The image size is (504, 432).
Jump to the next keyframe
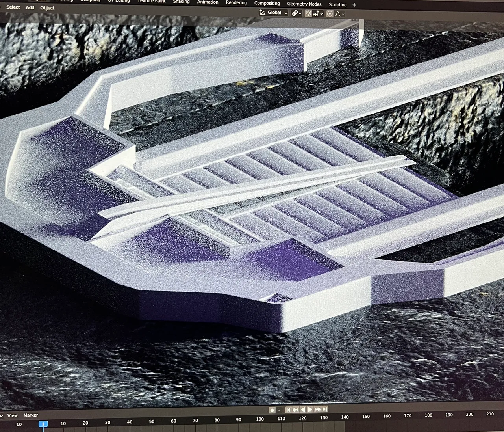(317, 410)
